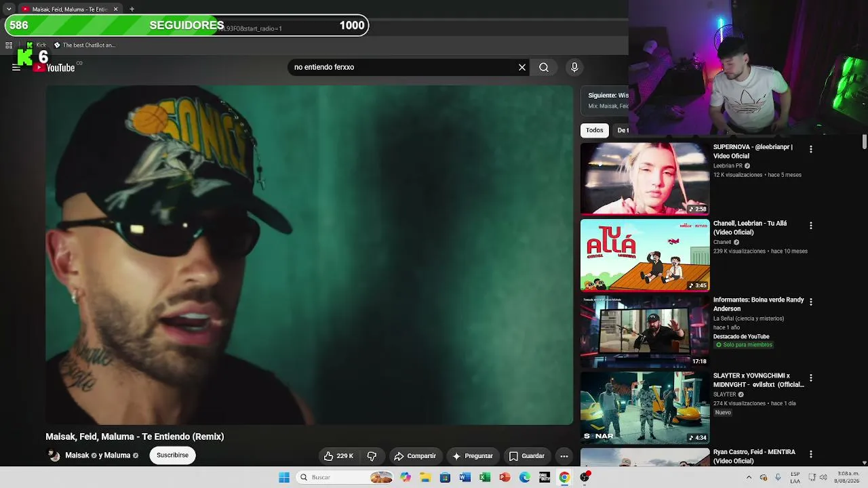Open the Preguntar AI button
The width and height of the screenshot is (868, 488).
point(473,456)
